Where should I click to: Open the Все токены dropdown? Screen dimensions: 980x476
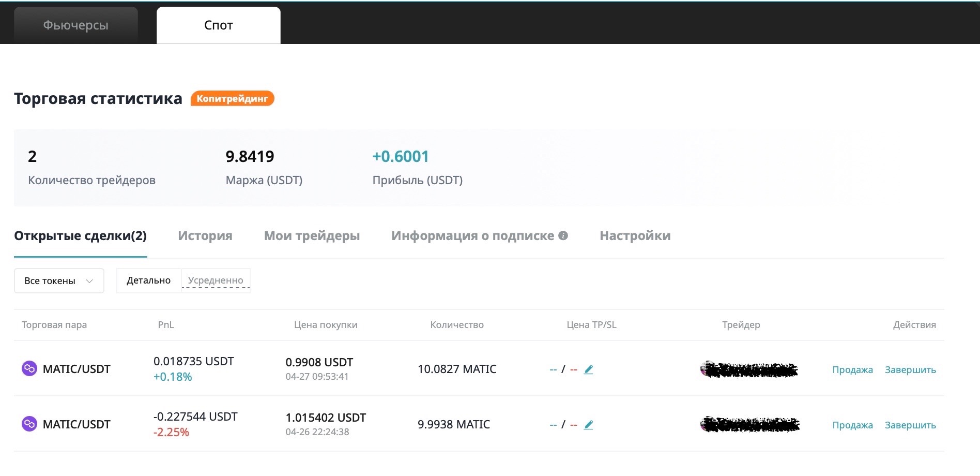[x=59, y=280]
